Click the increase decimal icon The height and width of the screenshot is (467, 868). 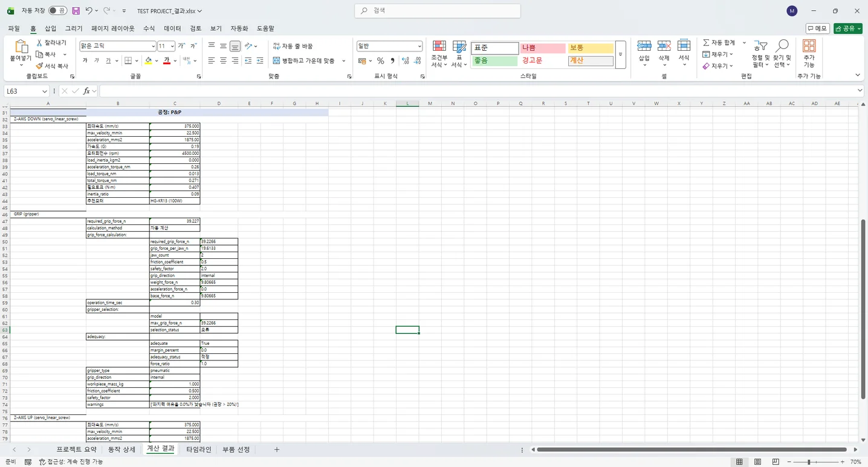[406, 60]
